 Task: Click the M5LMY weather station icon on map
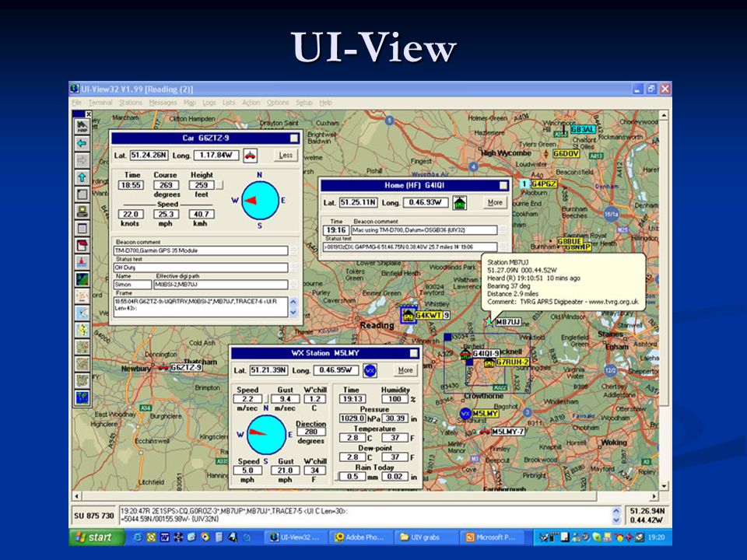pos(465,413)
